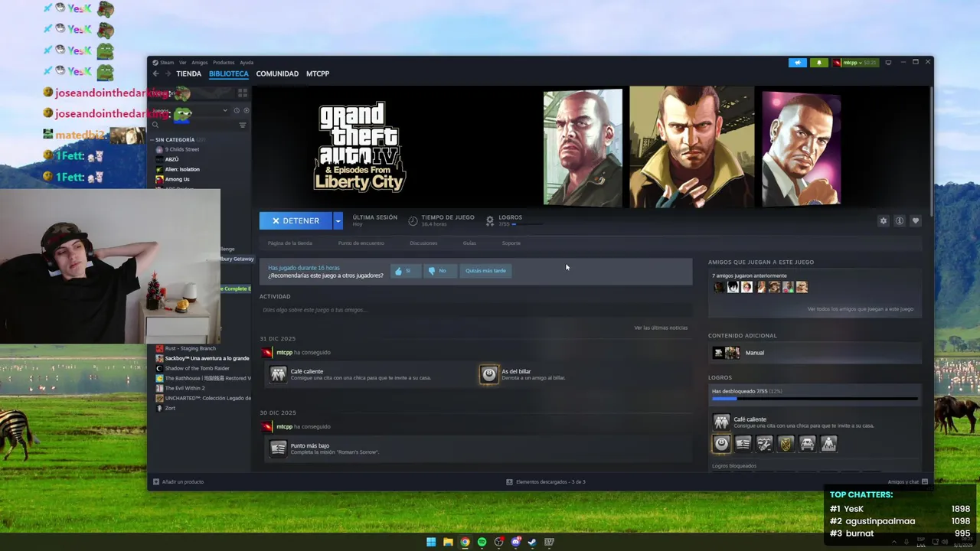
Task: Open the Manual additional content item
Action: click(x=815, y=353)
